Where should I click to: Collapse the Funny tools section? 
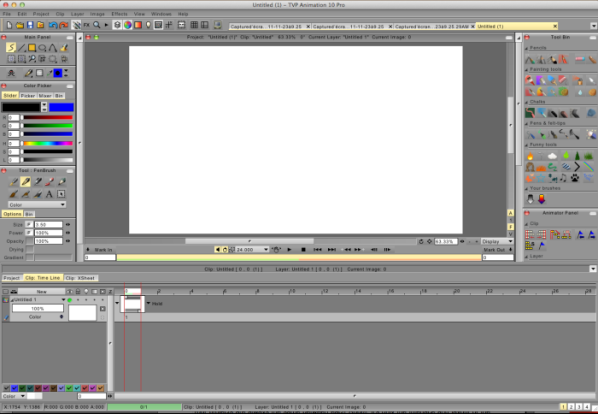[x=527, y=145]
